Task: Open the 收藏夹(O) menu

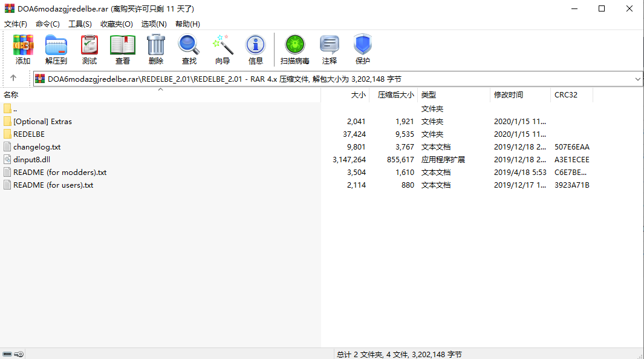Action: (x=117, y=24)
